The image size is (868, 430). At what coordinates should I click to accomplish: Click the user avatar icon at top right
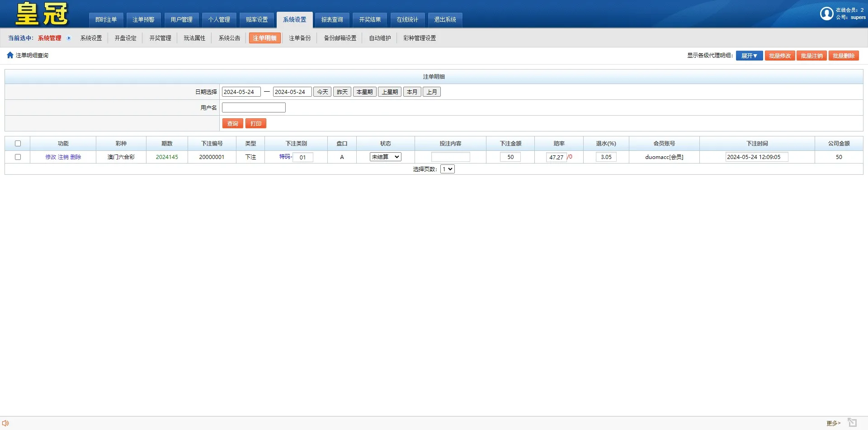click(827, 14)
